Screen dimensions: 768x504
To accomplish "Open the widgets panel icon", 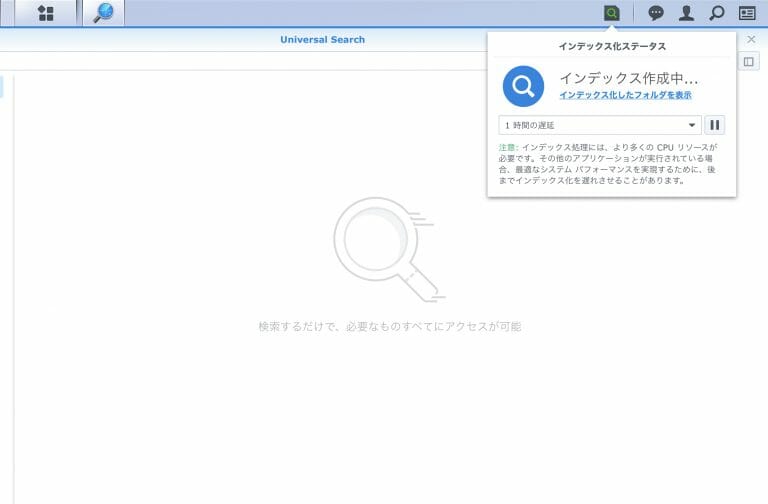I will coord(747,13).
